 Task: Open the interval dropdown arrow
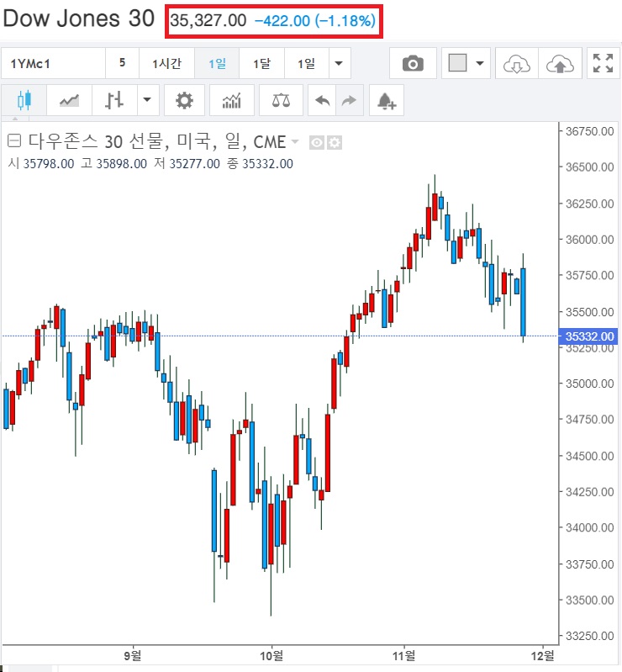(339, 63)
